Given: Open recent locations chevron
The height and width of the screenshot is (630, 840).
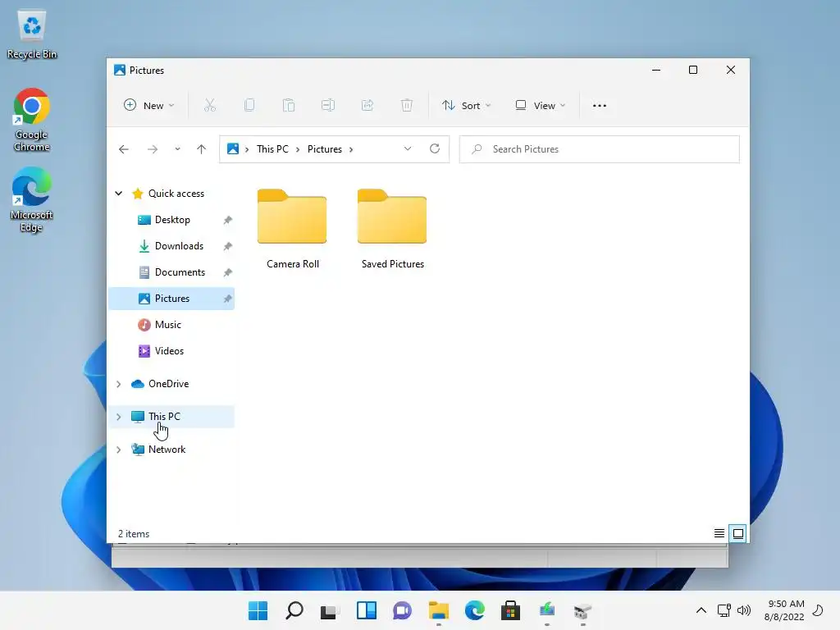Looking at the screenshot, I should pos(177,149).
